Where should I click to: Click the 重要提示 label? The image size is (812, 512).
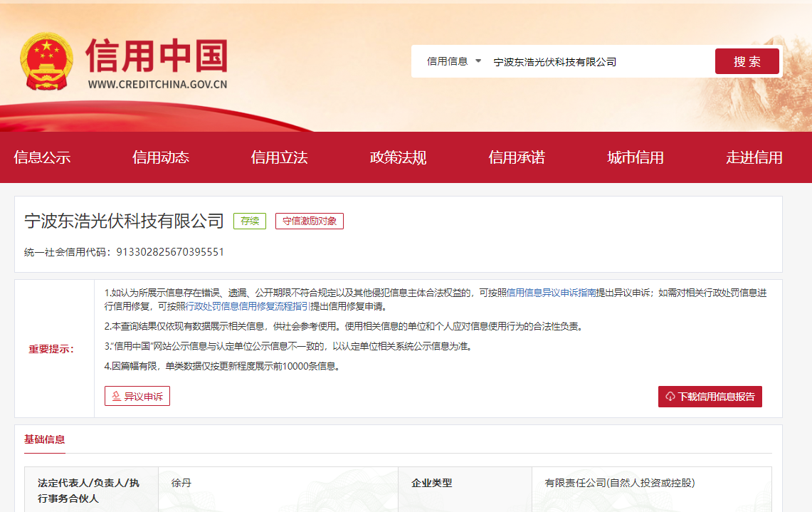click(x=51, y=349)
